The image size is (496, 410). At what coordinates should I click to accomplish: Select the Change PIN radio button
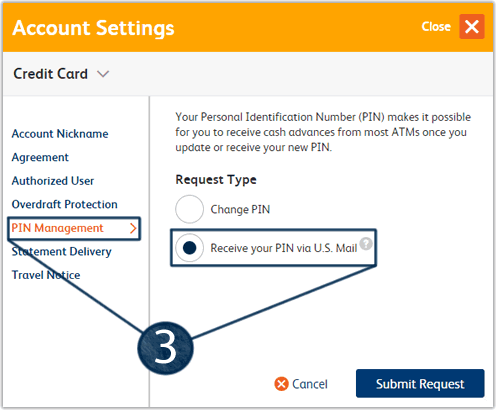point(189,209)
